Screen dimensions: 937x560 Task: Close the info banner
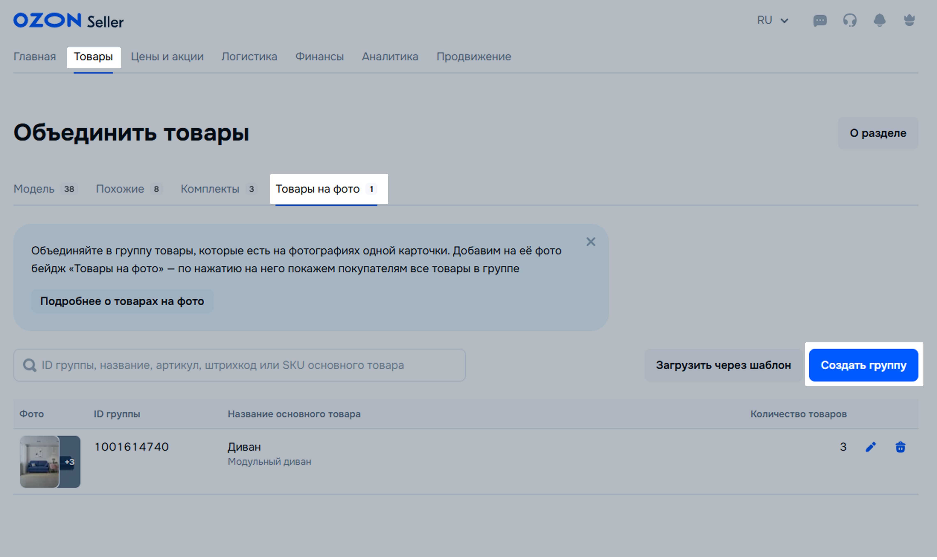(x=591, y=242)
